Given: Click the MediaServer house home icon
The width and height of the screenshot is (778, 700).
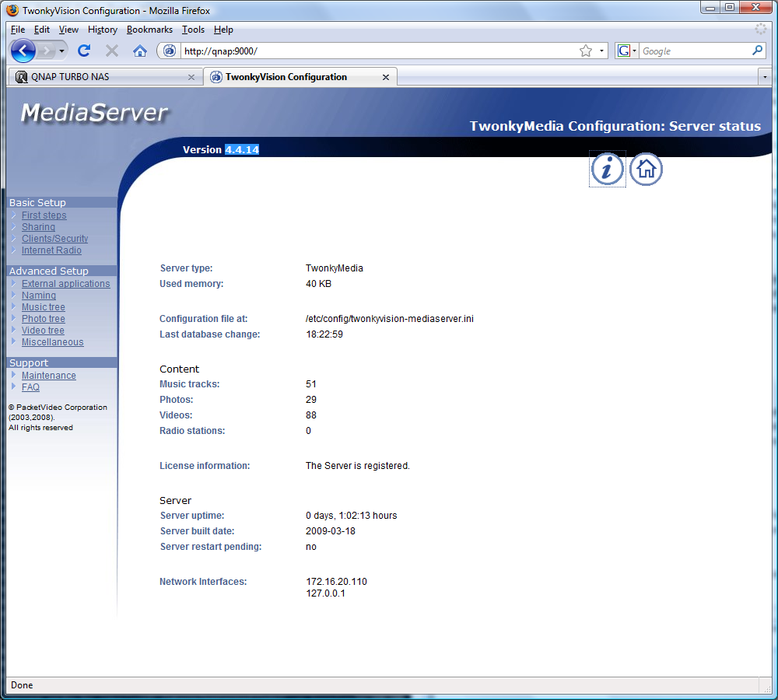Looking at the screenshot, I should (646, 170).
